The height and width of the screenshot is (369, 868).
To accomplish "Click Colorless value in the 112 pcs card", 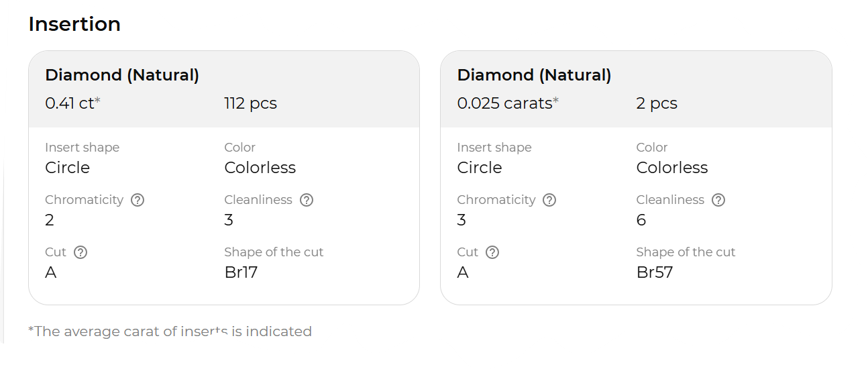I will tap(260, 168).
